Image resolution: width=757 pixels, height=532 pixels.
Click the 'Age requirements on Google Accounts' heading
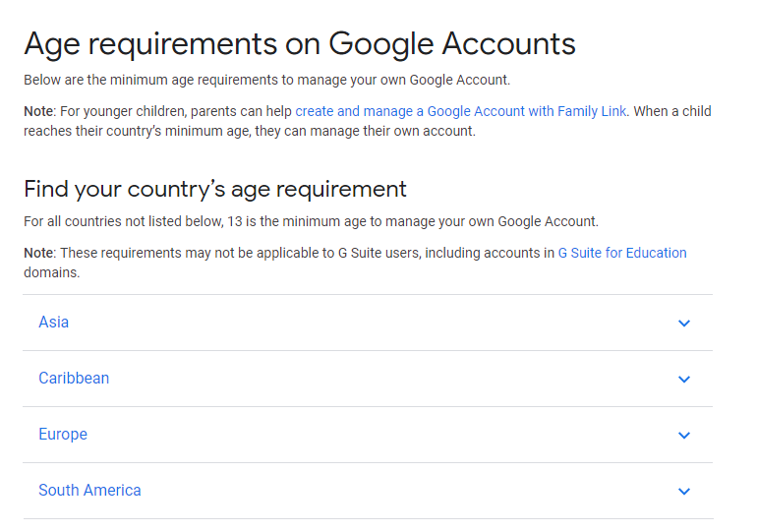[x=300, y=44]
